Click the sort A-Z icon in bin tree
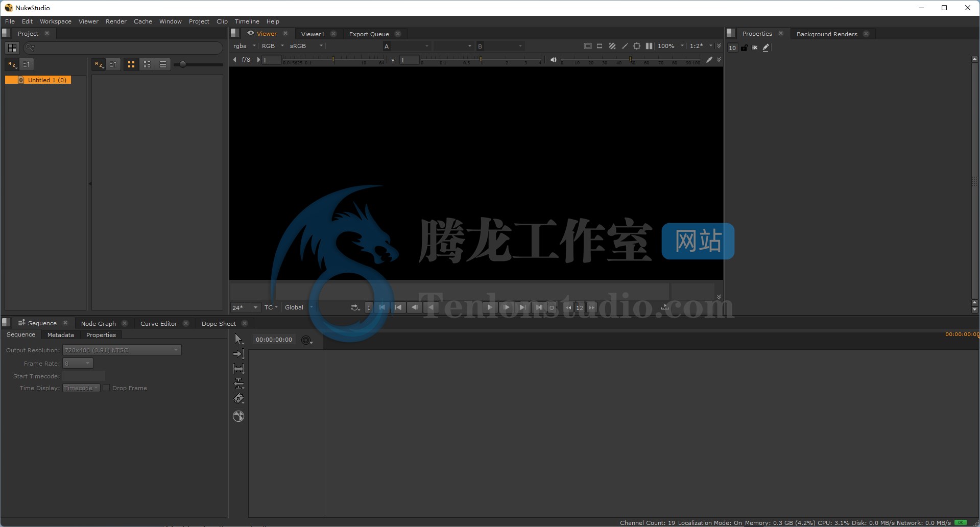This screenshot has height=527, width=980. click(12, 64)
